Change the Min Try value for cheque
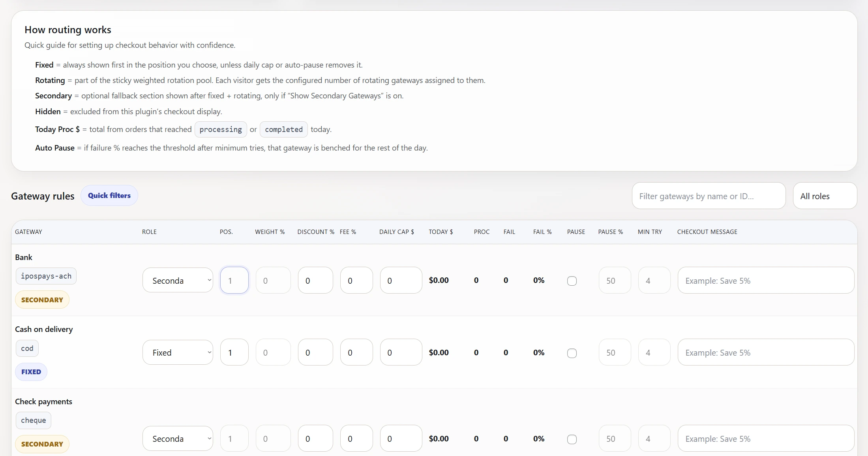Viewport: 868px width, 456px height. [654, 438]
